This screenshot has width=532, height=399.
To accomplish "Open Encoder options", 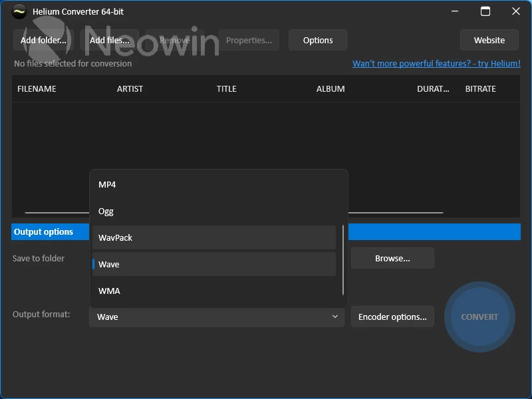I will 392,317.
